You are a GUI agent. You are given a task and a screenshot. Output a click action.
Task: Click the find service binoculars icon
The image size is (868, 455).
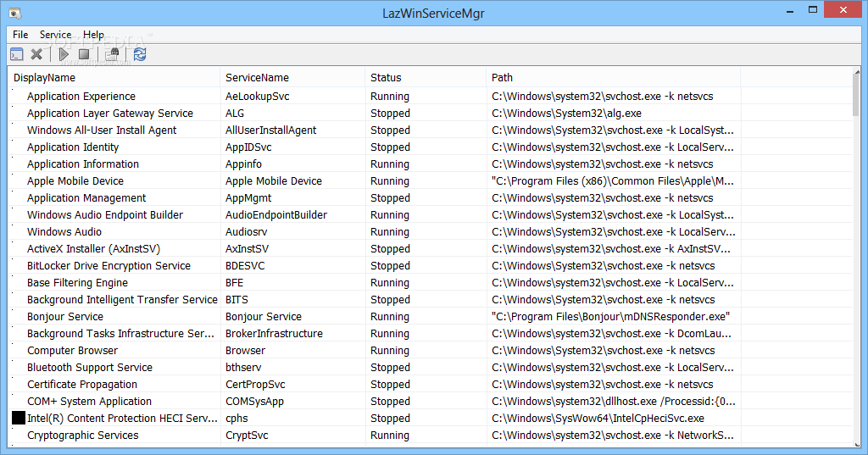click(x=113, y=54)
